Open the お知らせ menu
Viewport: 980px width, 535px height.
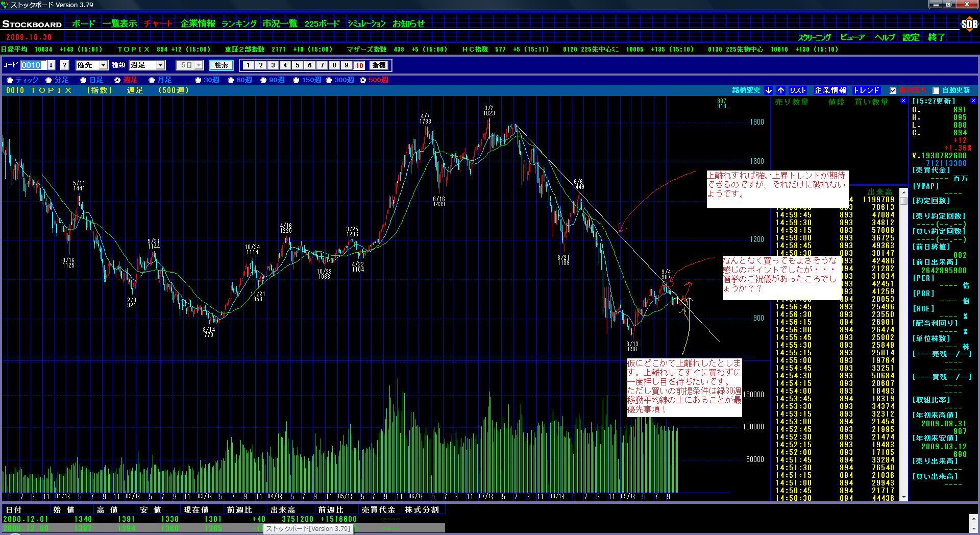tap(408, 23)
